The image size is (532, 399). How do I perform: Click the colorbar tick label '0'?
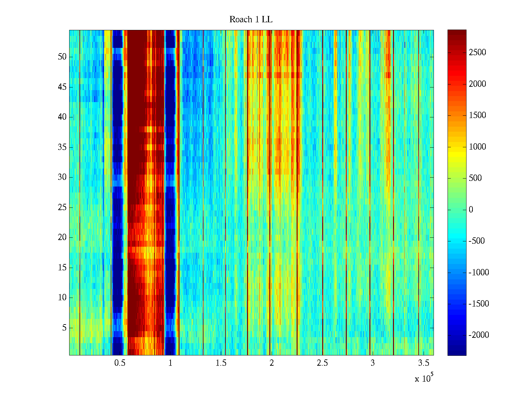[470, 209]
